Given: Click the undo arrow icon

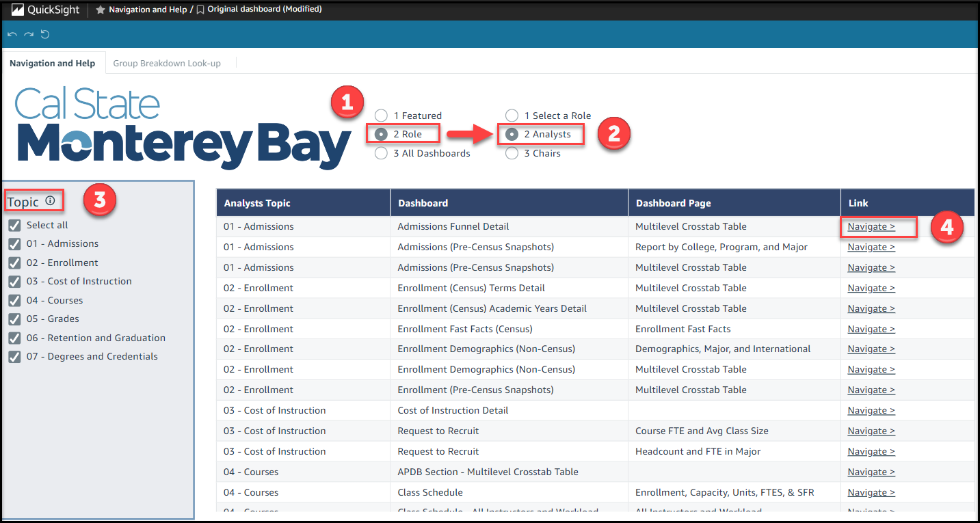Looking at the screenshot, I should pyautogui.click(x=12, y=34).
